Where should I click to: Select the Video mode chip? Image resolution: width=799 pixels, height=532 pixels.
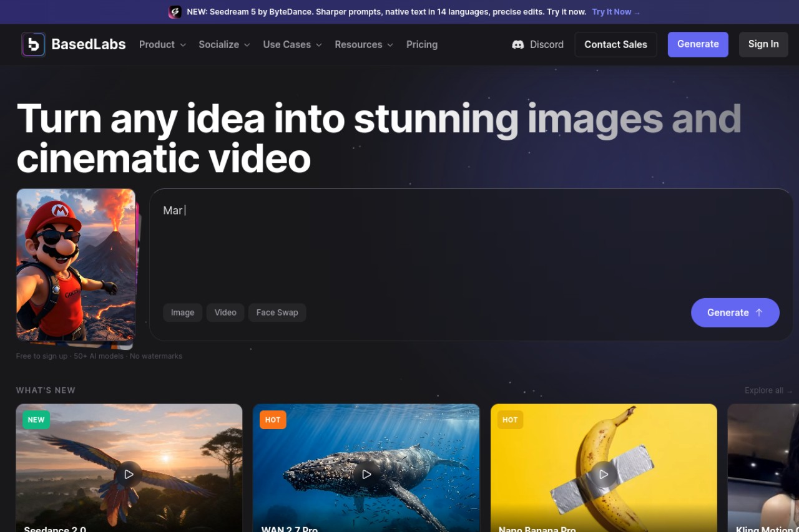point(225,312)
